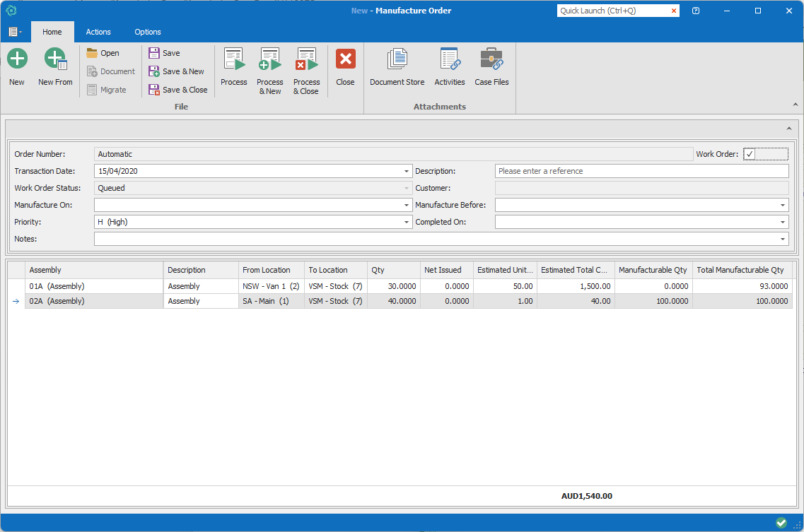Click the Open file button
This screenshot has width=804, height=532.
tap(103, 53)
